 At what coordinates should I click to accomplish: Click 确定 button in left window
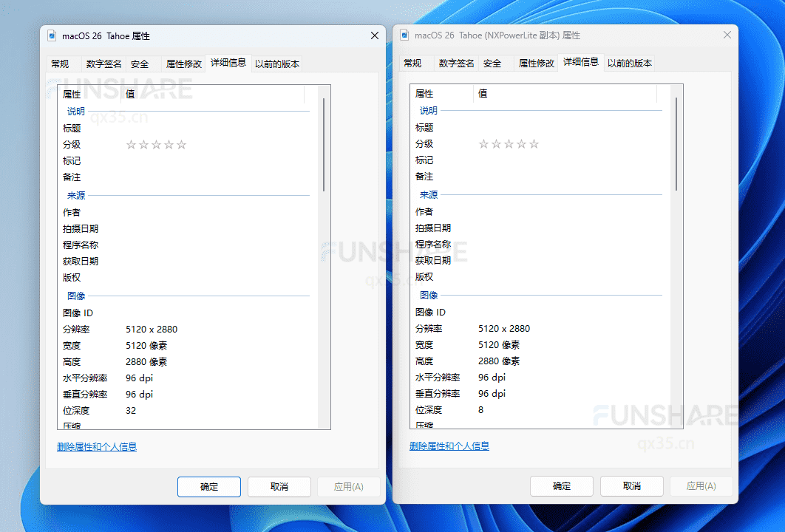[x=209, y=486]
